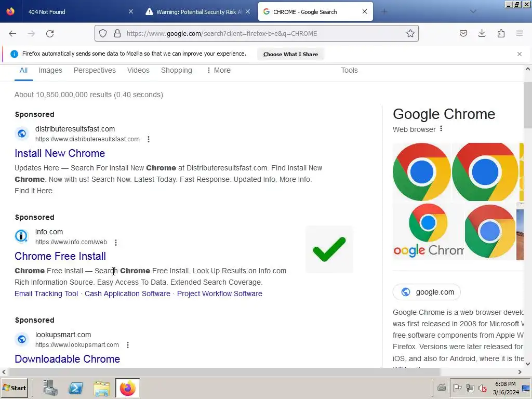This screenshot has width=532, height=399.
Task: Switch to Videos search results
Action: click(x=138, y=70)
